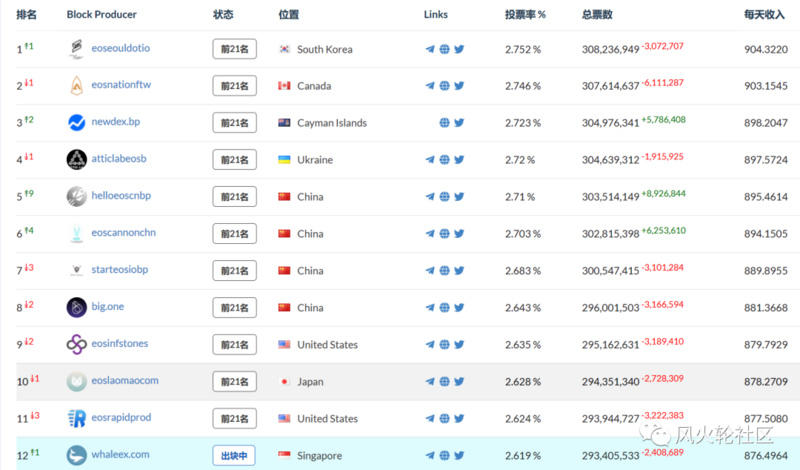Sort by the 状态 column header
Screen dimensions: 800x470
tap(223, 14)
